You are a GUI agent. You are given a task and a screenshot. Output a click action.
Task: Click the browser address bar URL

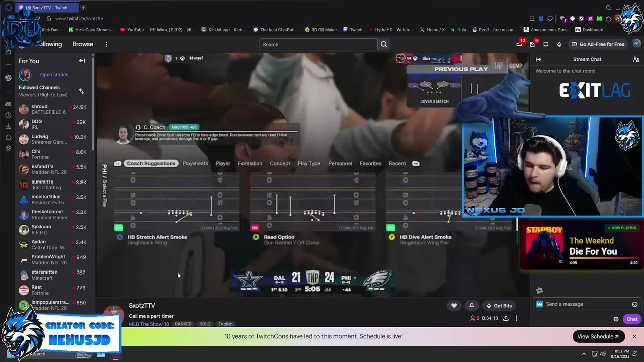(x=79, y=19)
